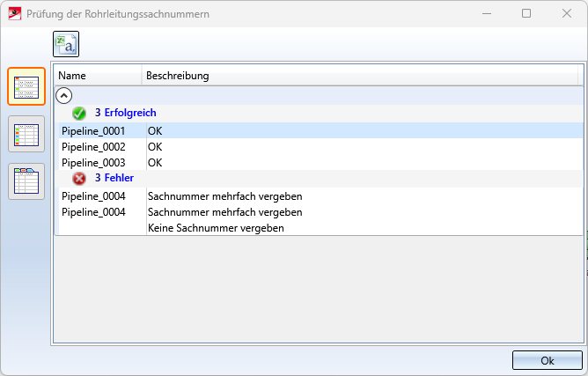Collapse the 3 Erfolgreich group
This screenshot has height=376, width=588.
(x=125, y=113)
